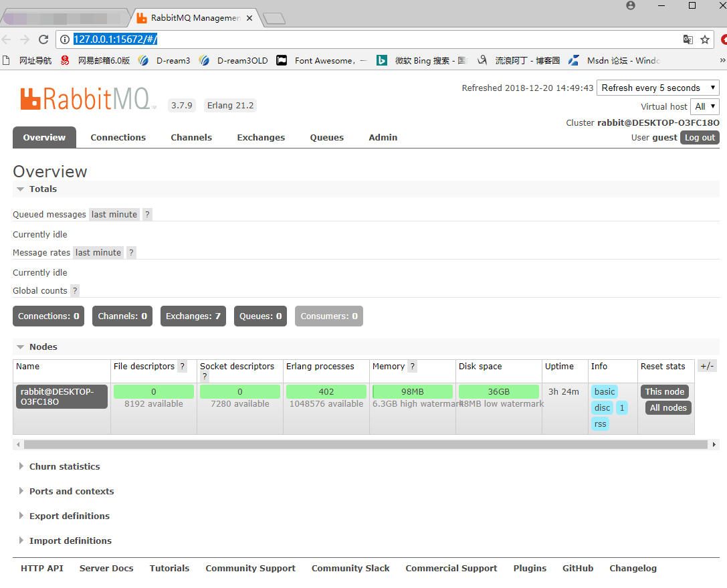Open the D-ream3 bookmark
The height and width of the screenshot is (588, 727).
coord(164,61)
